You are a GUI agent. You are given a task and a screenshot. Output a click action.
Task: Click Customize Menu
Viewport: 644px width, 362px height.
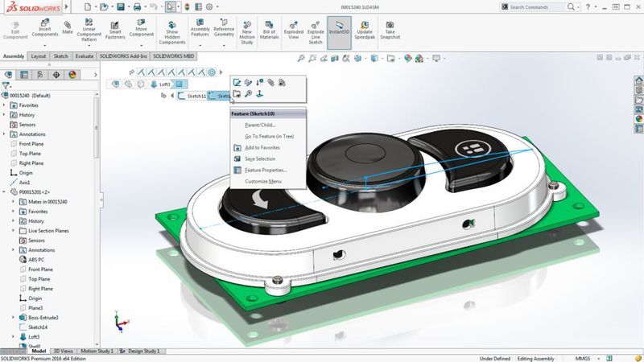pos(268,182)
